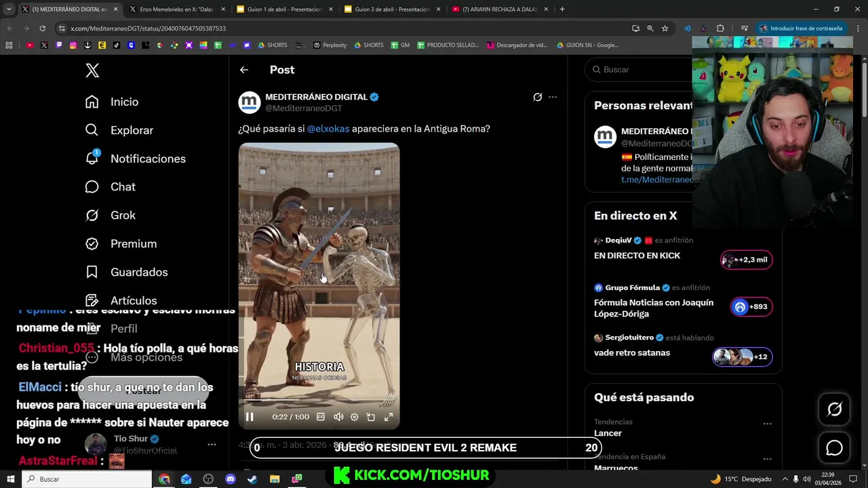Open the tab search dropdown
The image size is (868, 488).
9,9
